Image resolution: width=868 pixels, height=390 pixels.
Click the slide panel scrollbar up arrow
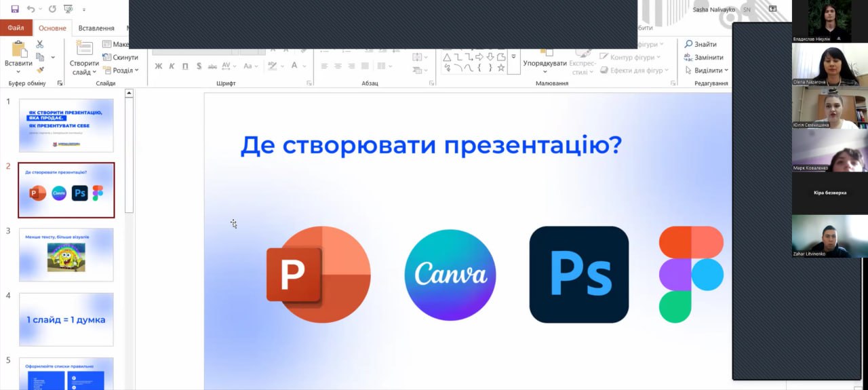coord(129,94)
